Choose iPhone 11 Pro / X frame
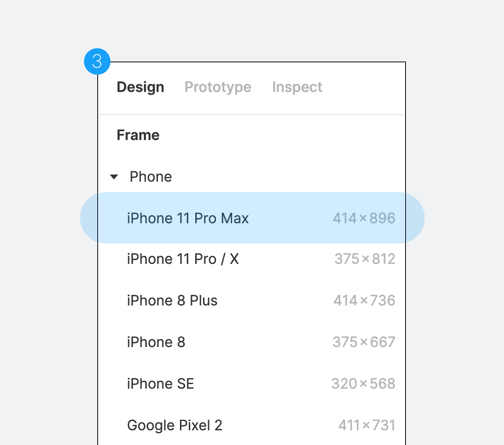 coord(252,259)
